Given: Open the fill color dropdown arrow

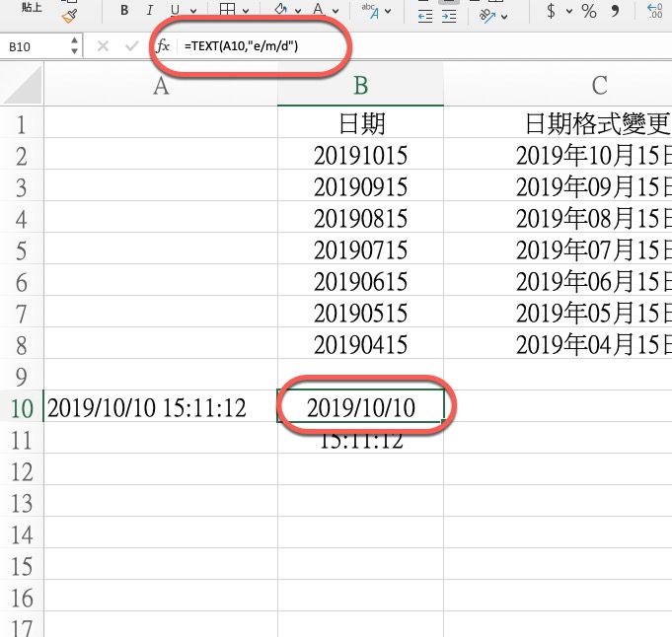Looking at the screenshot, I should point(298,11).
